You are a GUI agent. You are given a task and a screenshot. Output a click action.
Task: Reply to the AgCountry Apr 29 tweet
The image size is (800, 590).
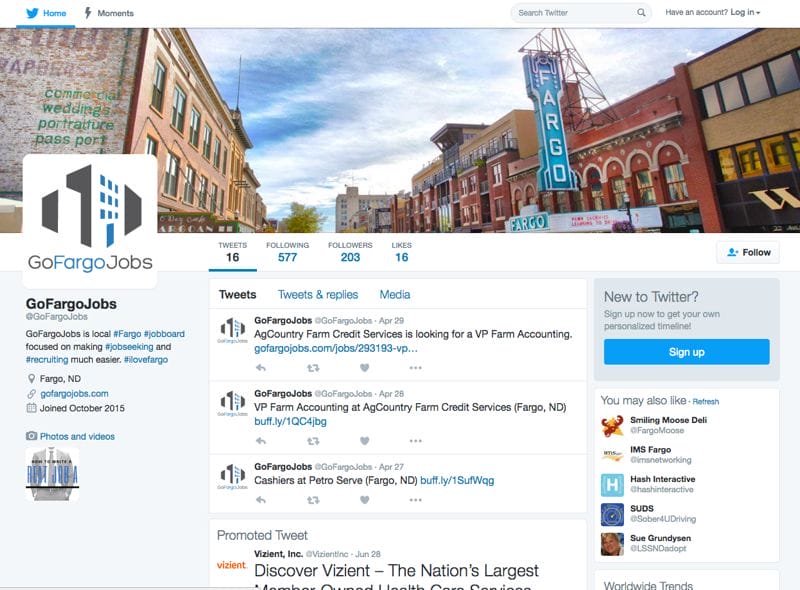(x=261, y=367)
